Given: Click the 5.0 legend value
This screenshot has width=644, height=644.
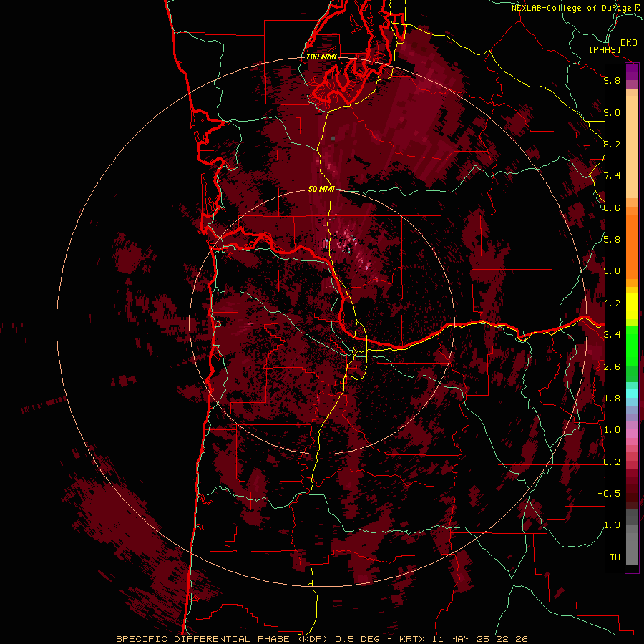Looking at the screenshot, I should click(x=612, y=271).
